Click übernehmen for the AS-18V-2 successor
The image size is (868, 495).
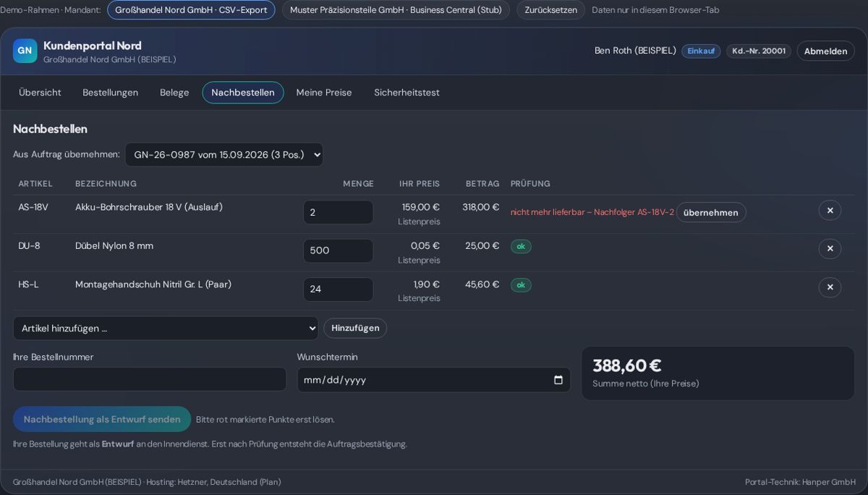tap(711, 213)
